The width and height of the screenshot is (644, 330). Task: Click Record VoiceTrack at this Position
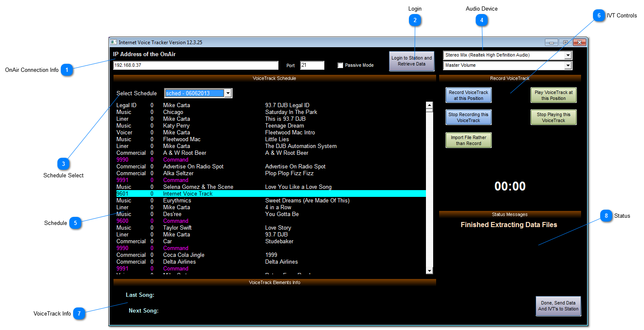468,95
